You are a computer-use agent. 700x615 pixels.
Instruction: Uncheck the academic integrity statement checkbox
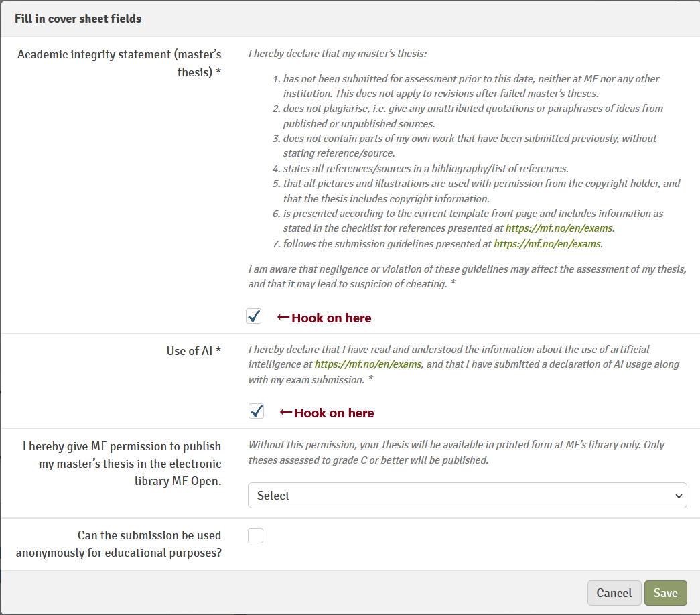pyautogui.click(x=254, y=316)
